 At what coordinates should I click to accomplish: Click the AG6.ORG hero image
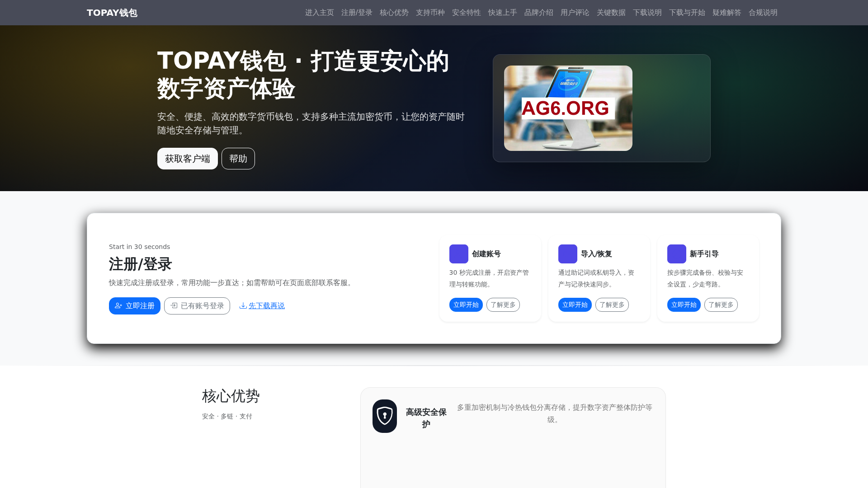pyautogui.click(x=568, y=108)
